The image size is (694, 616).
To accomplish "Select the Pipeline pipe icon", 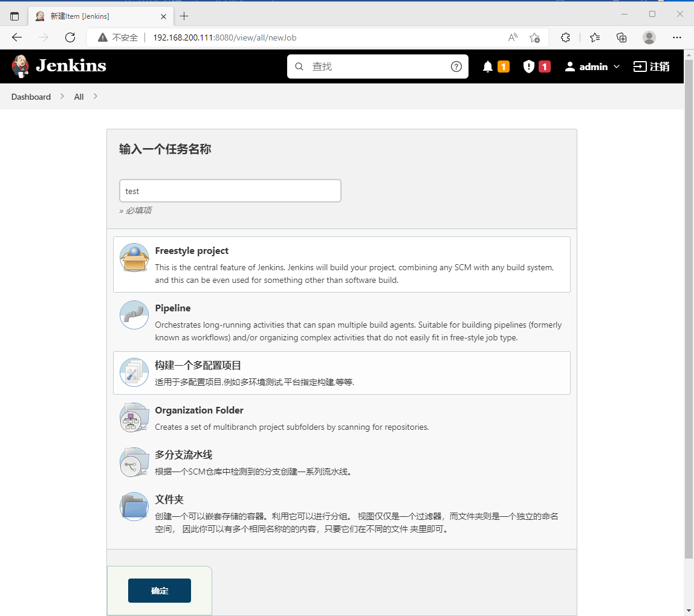I will 134,315.
